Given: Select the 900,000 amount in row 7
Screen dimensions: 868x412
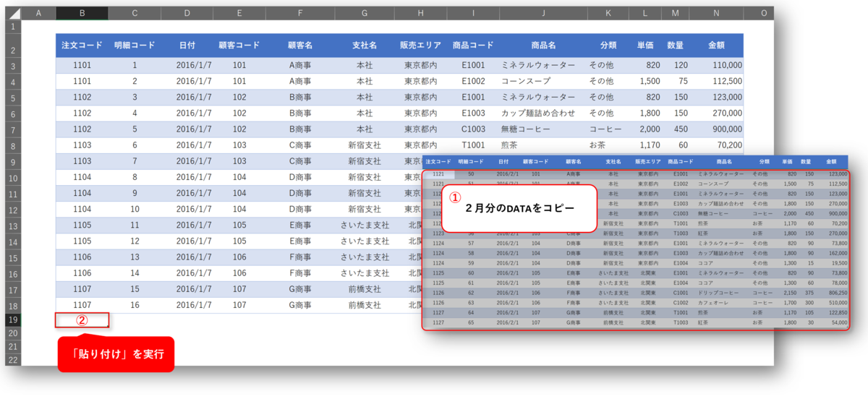Looking at the screenshot, I should [715, 129].
